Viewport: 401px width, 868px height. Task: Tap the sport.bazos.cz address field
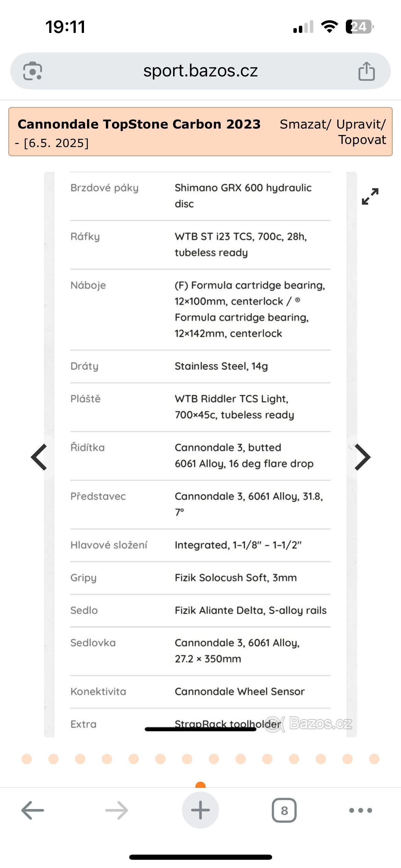pos(200,71)
